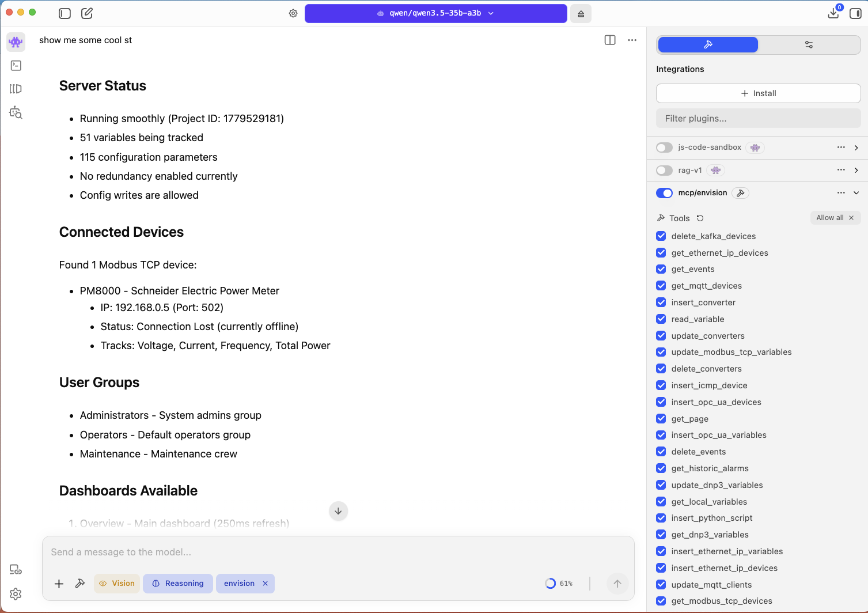Open the Discover search icon in sidebar
This screenshot has height=613, width=868.
16,112
